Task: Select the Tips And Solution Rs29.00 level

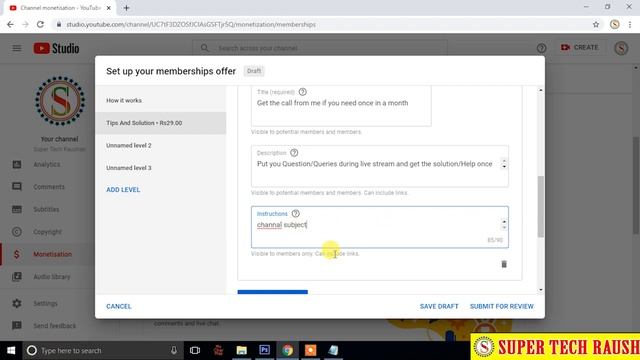Action: (160, 123)
